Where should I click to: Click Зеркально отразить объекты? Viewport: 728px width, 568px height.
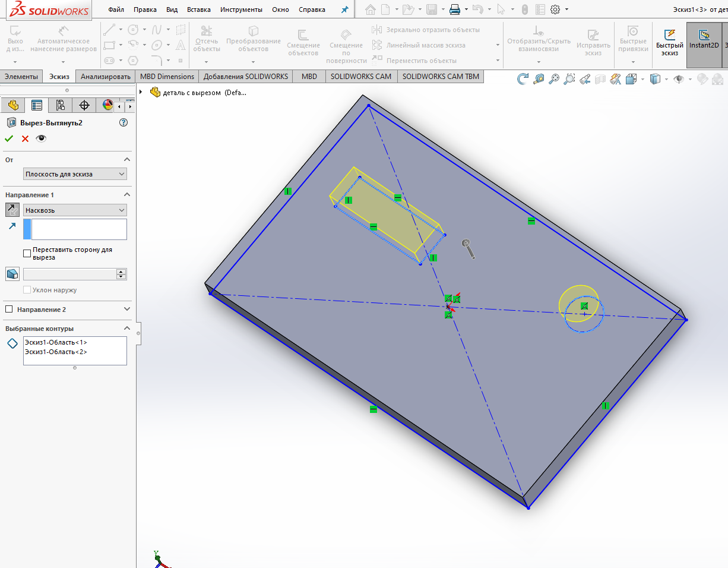coord(426,30)
